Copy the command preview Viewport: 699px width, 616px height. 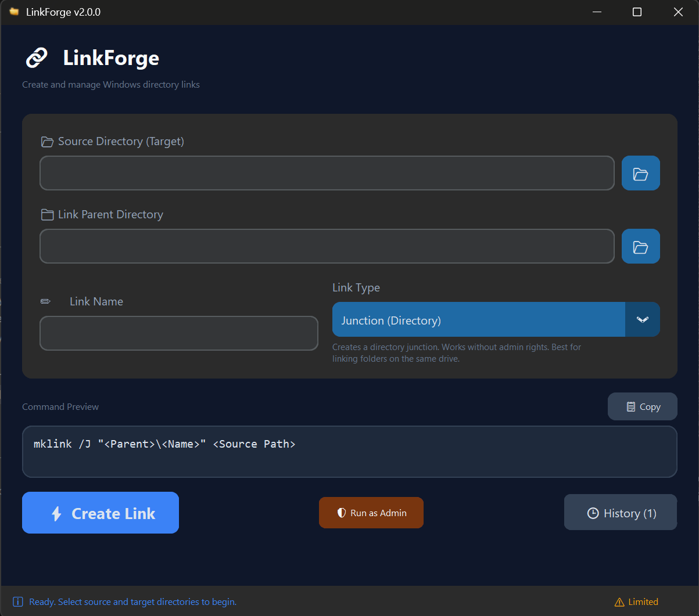643,406
